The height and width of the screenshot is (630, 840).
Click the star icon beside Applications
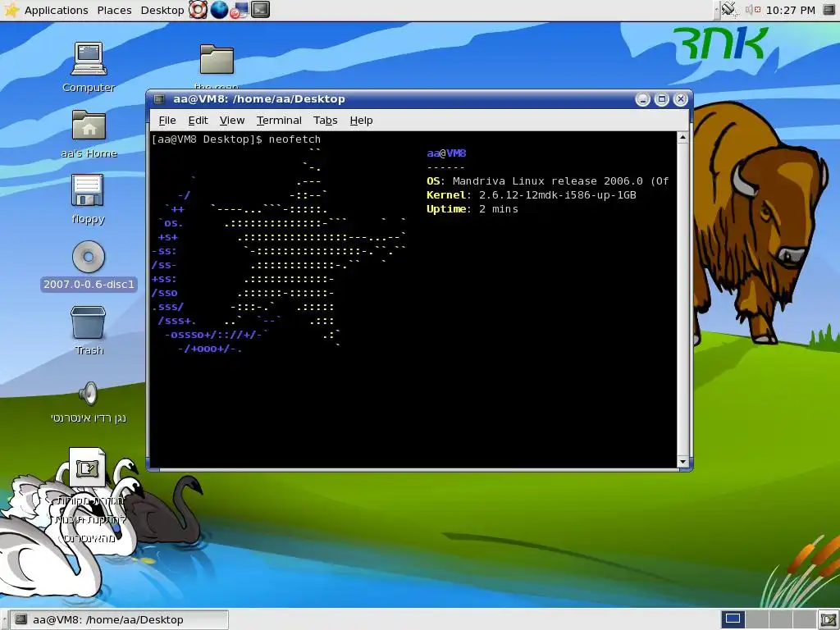[11, 10]
